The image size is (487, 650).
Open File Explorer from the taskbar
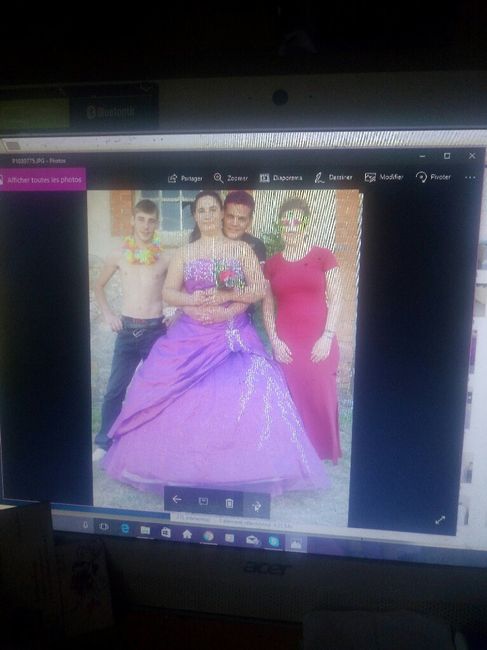tap(145, 530)
